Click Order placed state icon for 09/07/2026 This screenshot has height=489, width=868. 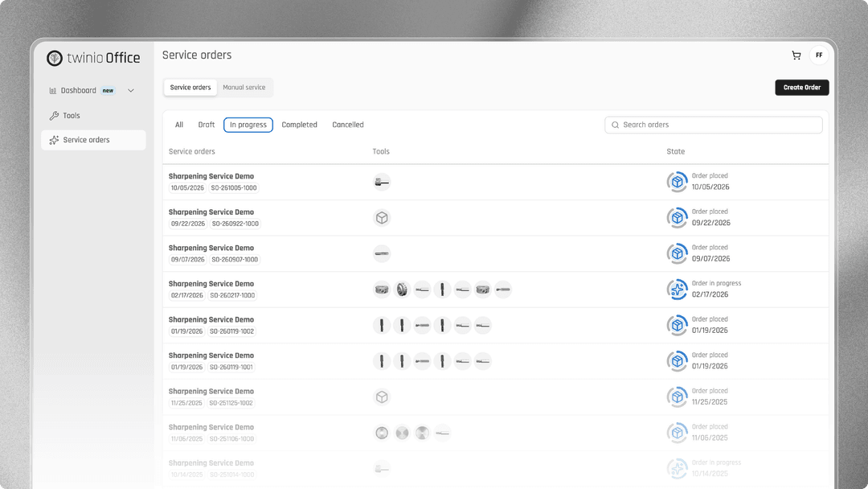[x=677, y=253]
